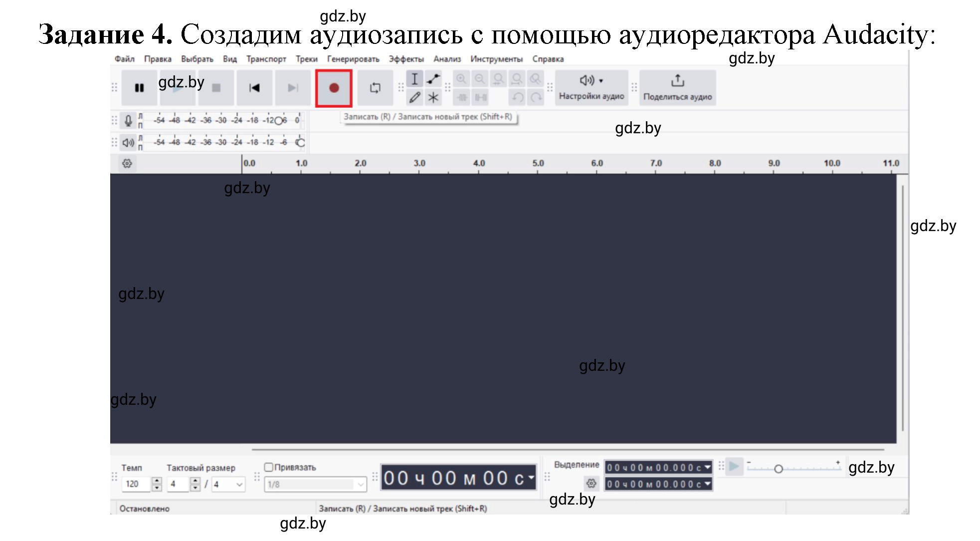Click the Stop button

click(x=216, y=88)
